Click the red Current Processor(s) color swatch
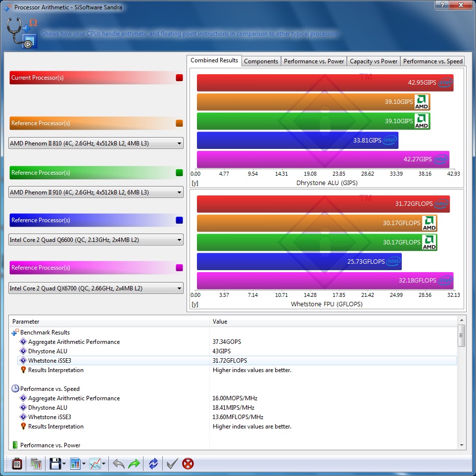The width and height of the screenshot is (476, 476). click(x=180, y=77)
